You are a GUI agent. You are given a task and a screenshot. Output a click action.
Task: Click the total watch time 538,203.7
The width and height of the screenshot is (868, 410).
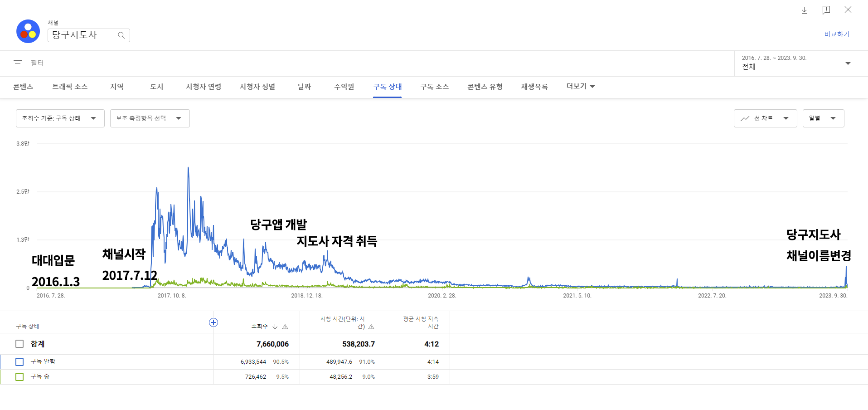click(359, 344)
